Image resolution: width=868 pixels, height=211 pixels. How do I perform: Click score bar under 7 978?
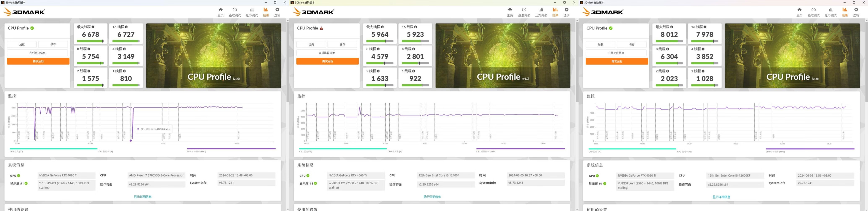coord(705,41)
